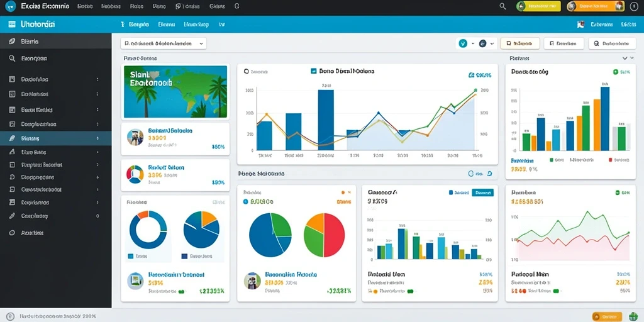This screenshot has width=644, height=322.
Task: Toggle the small blue legend box beside teal button
Action: (x=451, y=192)
